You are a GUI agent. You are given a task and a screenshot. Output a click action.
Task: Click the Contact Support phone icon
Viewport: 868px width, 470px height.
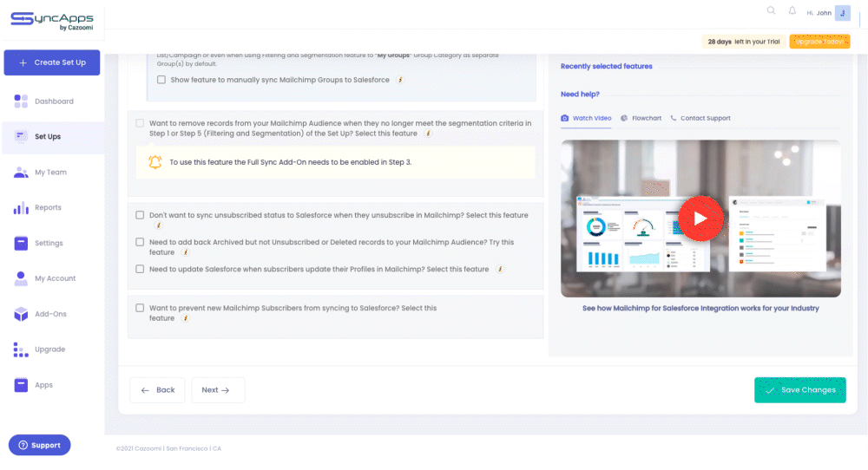click(674, 118)
